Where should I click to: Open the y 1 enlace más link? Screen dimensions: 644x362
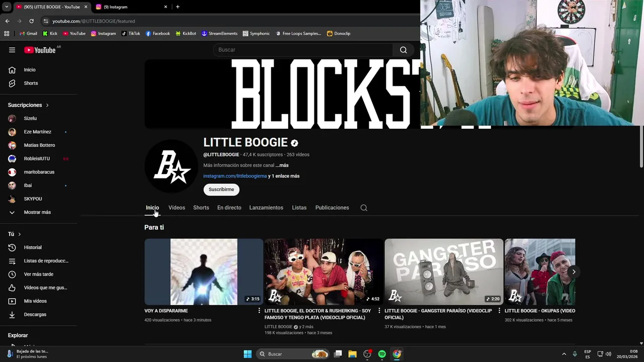click(284, 176)
